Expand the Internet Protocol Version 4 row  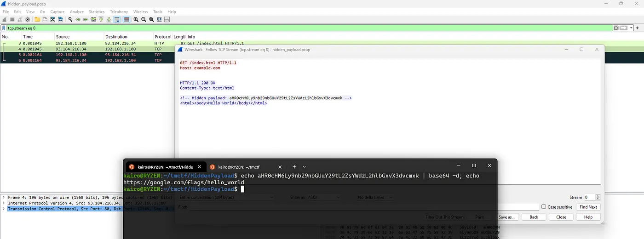(4, 203)
